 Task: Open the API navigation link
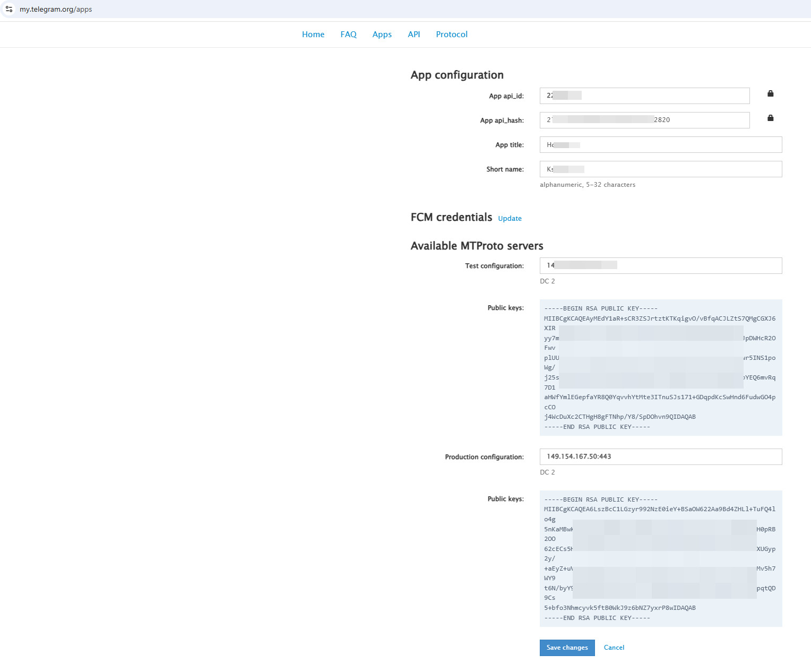[x=414, y=35]
